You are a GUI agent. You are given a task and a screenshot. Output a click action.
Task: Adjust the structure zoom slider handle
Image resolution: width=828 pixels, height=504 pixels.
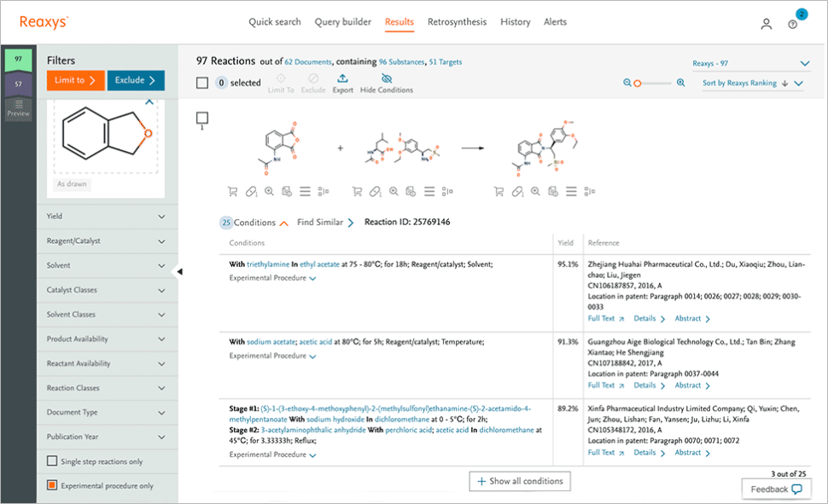[637, 84]
